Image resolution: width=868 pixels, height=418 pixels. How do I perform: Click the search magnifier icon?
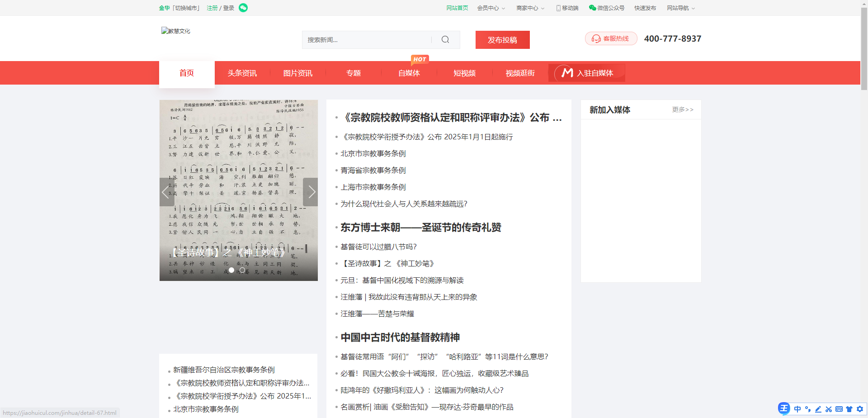[x=445, y=39]
